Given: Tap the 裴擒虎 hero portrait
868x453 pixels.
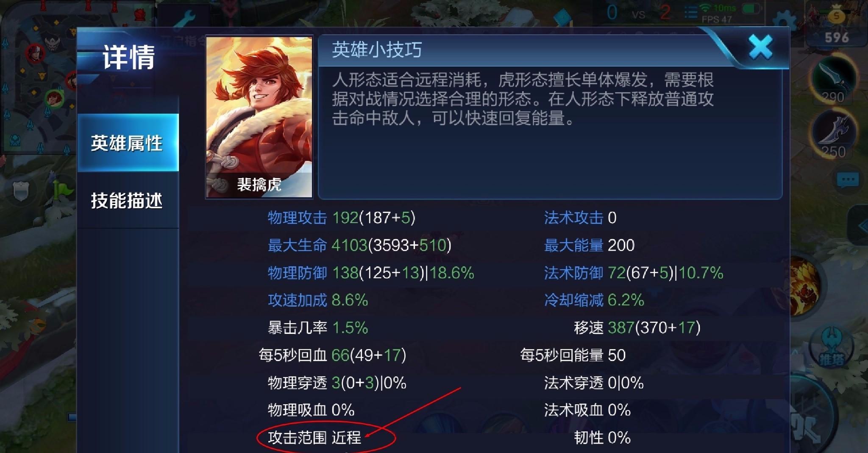Looking at the screenshot, I should [x=259, y=117].
